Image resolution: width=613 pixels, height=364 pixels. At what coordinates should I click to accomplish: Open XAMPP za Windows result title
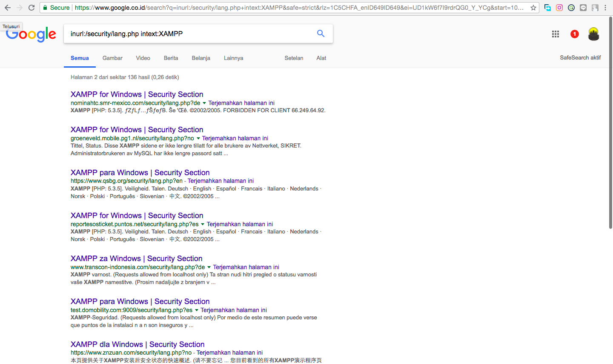tap(137, 259)
